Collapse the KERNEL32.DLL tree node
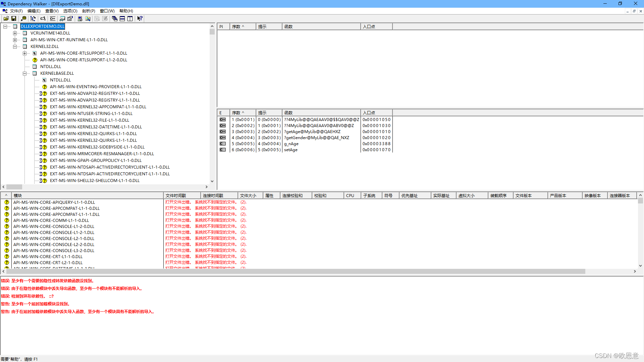 pyautogui.click(x=15, y=47)
